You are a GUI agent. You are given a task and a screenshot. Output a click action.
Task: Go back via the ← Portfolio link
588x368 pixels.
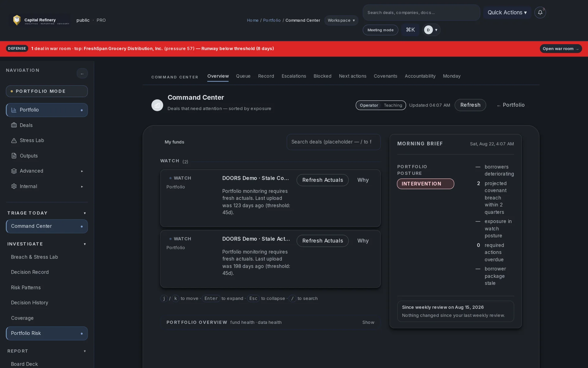(511, 105)
